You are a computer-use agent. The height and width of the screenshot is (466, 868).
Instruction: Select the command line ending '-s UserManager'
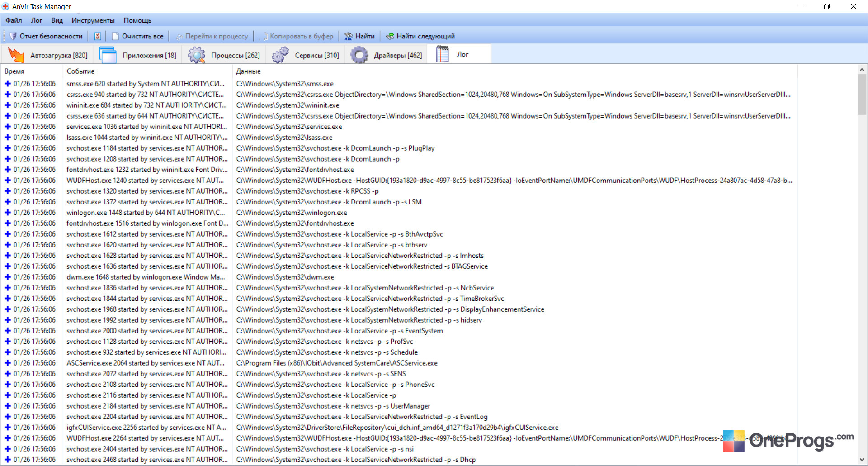click(333, 406)
